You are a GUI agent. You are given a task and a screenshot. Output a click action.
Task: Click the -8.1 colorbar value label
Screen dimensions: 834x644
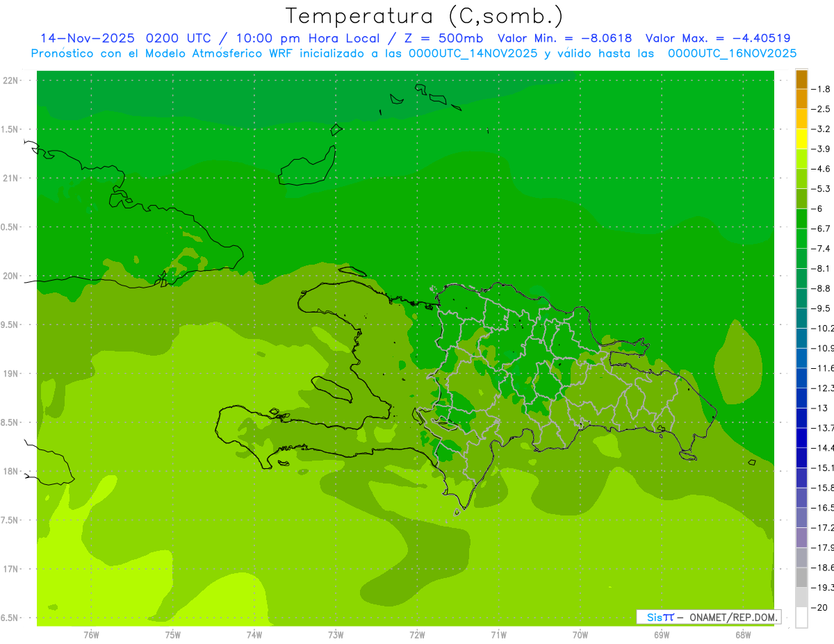tap(821, 268)
